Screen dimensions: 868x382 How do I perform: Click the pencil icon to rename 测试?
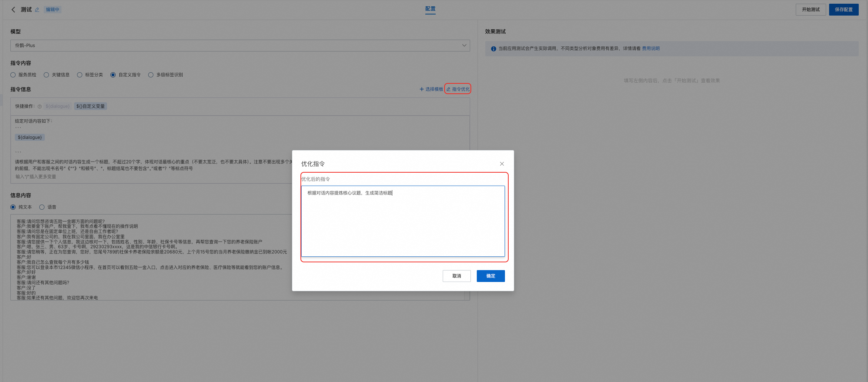37,10
